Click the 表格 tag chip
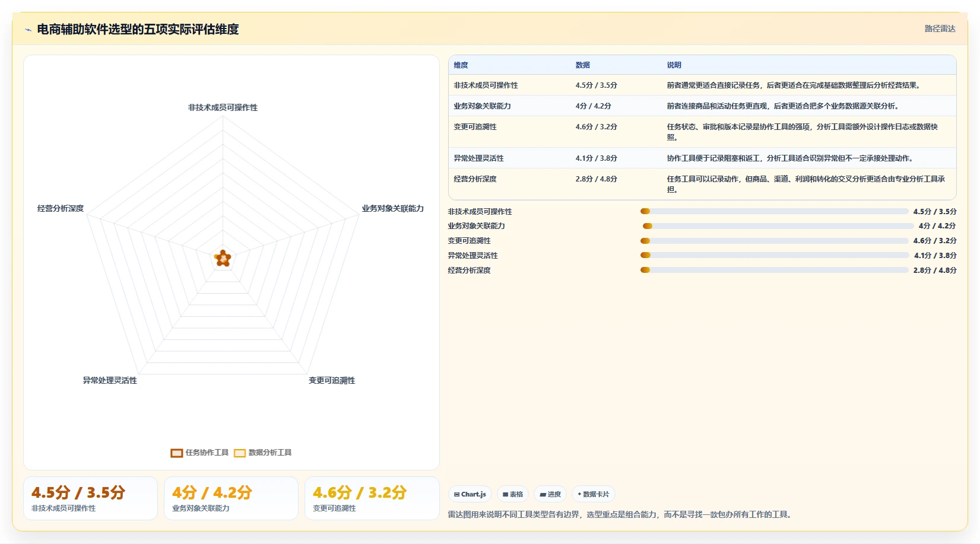 tap(513, 494)
